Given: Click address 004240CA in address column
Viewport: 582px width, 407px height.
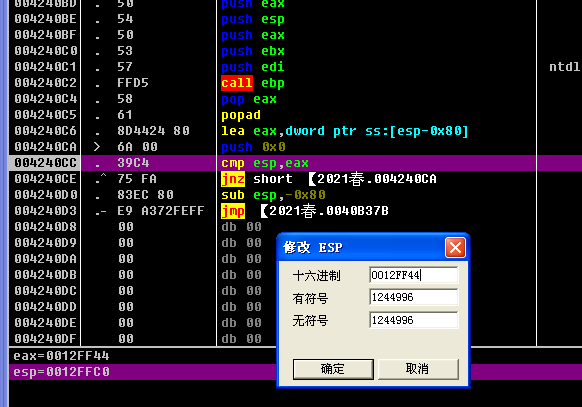Looking at the screenshot, I should click(46, 147).
